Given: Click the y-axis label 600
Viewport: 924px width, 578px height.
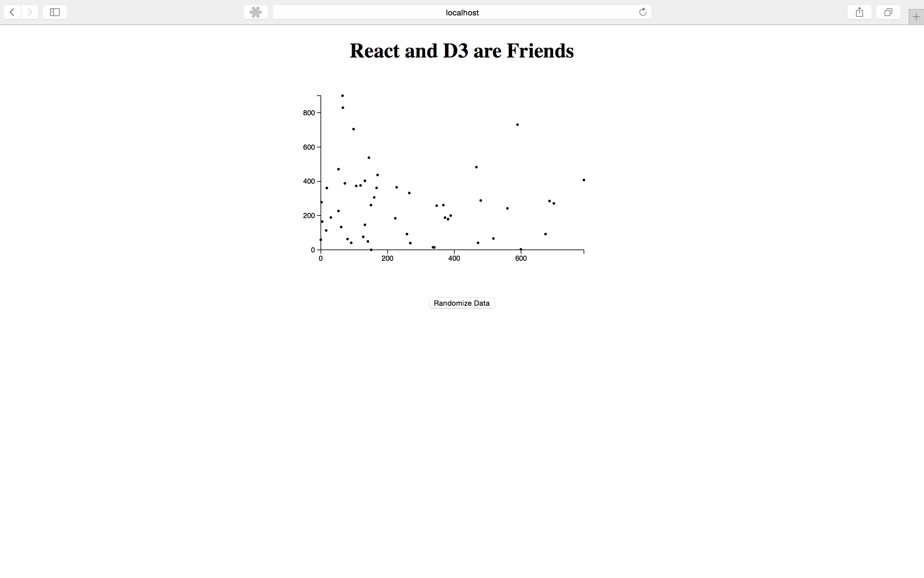Looking at the screenshot, I should point(309,147).
